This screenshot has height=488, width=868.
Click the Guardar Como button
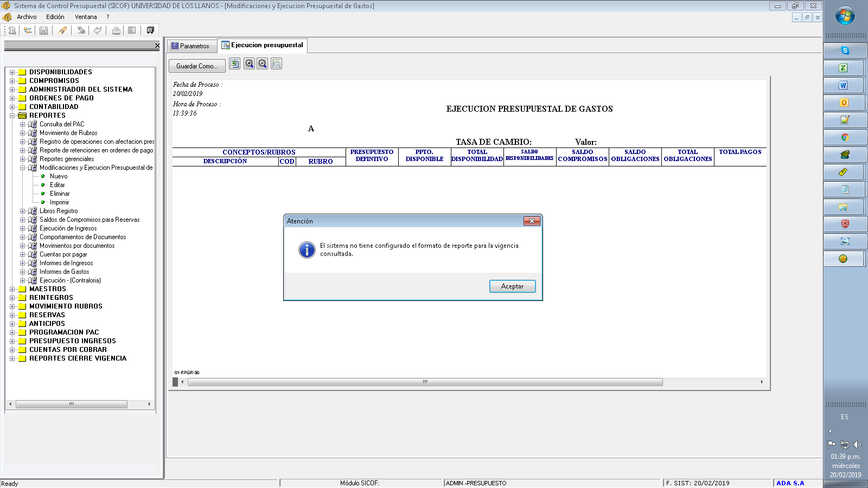(197, 66)
